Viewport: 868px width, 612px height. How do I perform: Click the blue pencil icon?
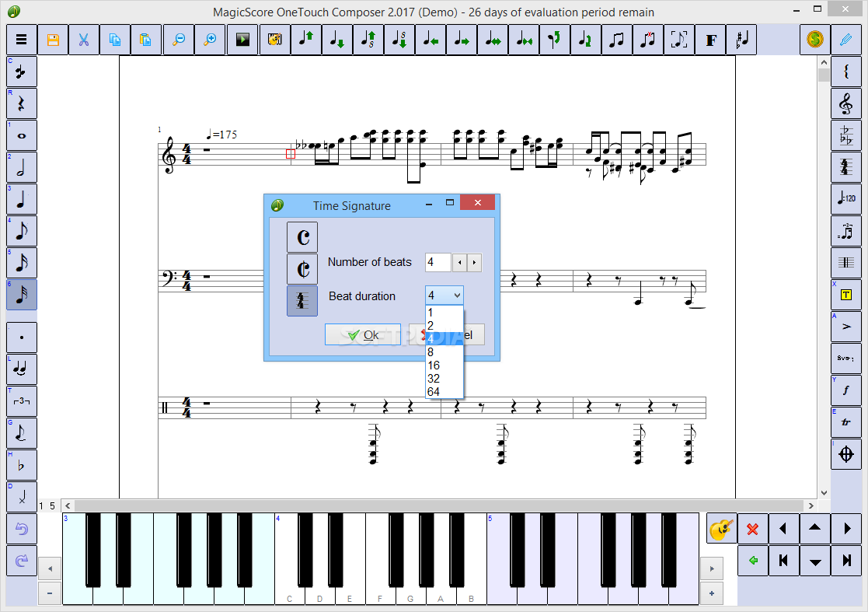[x=846, y=40]
